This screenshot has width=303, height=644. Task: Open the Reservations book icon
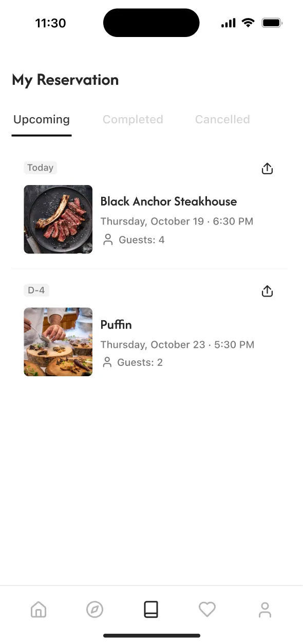pyautogui.click(x=151, y=610)
